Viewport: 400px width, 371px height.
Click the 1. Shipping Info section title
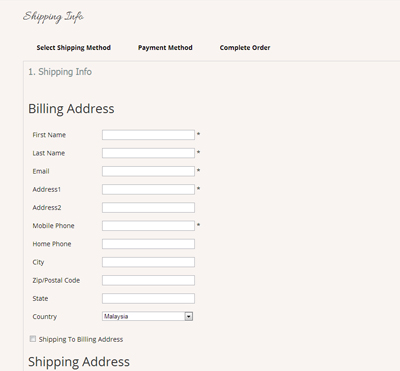[x=60, y=72]
